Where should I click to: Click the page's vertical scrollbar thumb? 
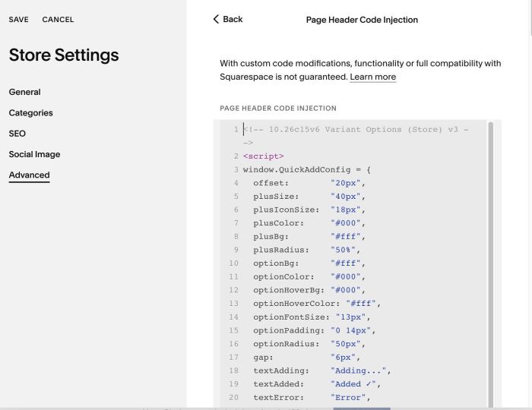[530, 17]
